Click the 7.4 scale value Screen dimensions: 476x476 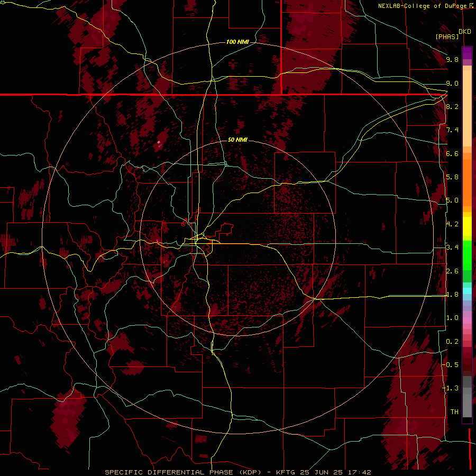click(x=452, y=130)
